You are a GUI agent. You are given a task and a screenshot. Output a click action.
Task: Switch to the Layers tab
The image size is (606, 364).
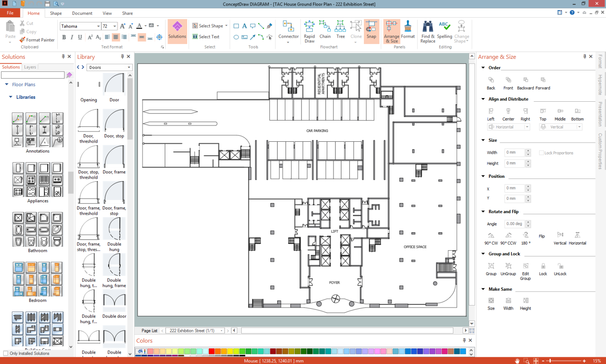30,67
